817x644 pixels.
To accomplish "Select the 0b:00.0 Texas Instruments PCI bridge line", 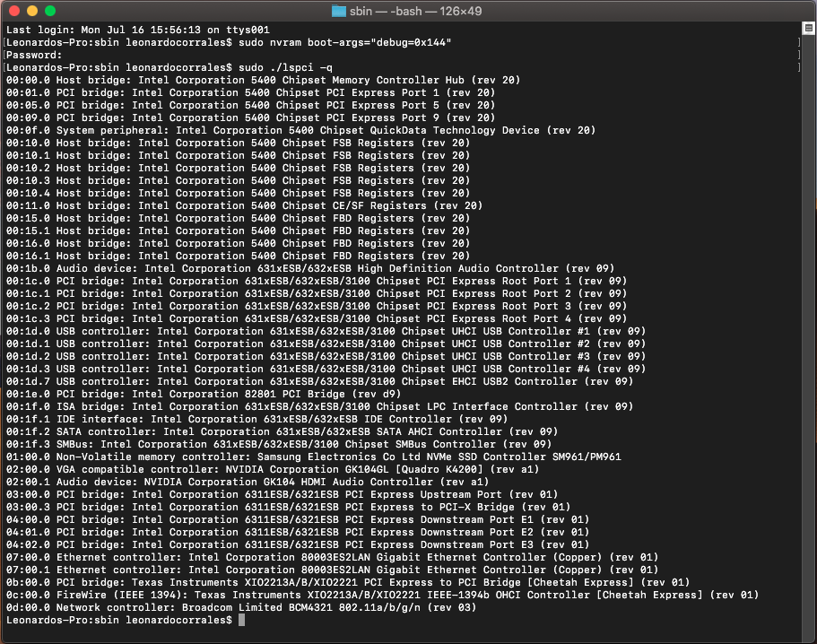I will coord(348,582).
